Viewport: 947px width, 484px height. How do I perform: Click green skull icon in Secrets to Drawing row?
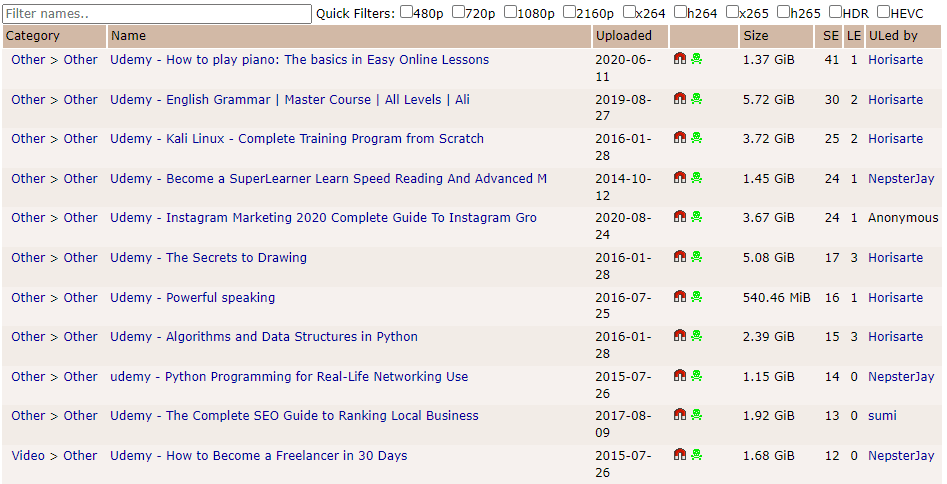[696, 257]
